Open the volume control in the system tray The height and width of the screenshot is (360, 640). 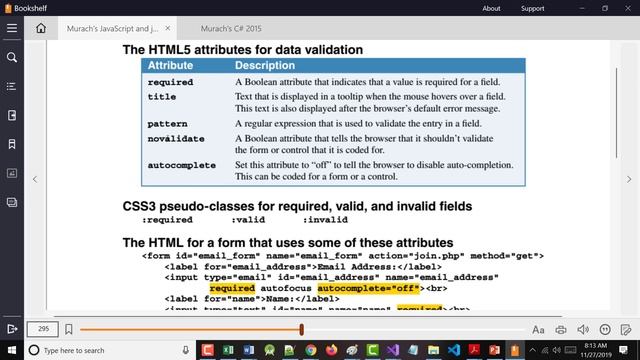[x=557, y=350]
